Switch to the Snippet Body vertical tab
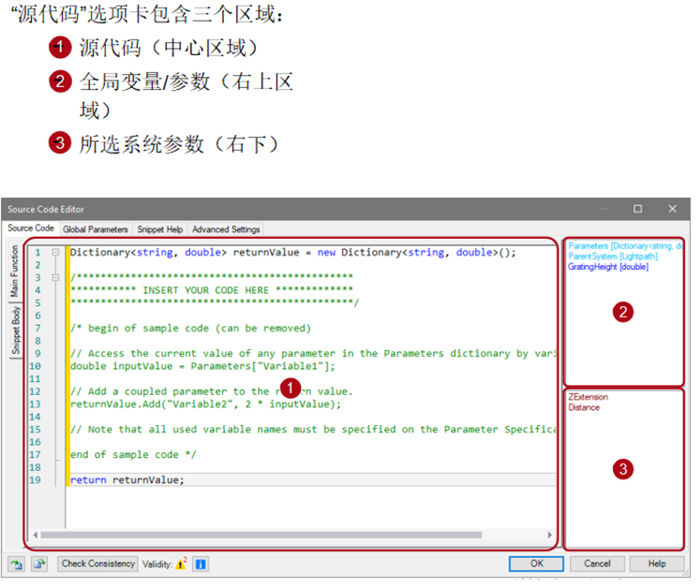The height and width of the screenshot is (588, 700). [15, 331]
